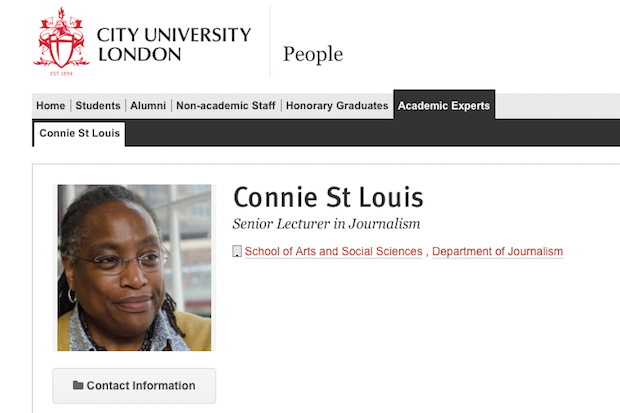620x413 pixels.
Task: Open the Home navigation tab
Action: 50,106
